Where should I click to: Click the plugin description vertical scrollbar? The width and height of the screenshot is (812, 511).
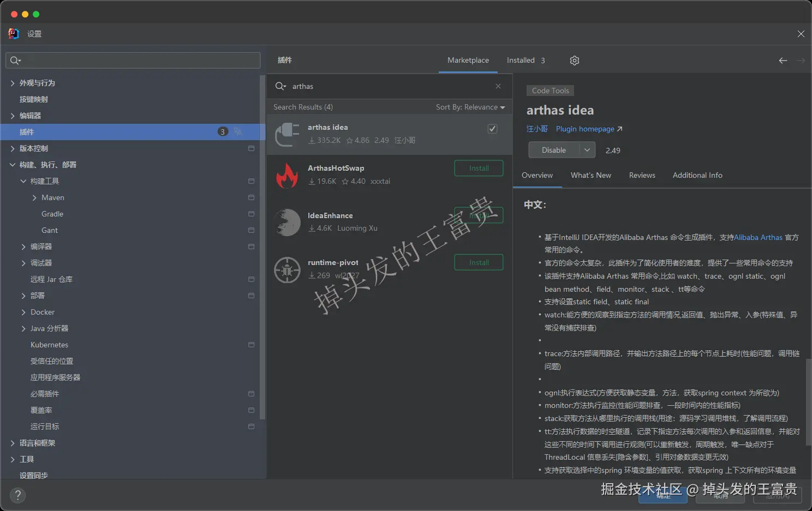808,404
